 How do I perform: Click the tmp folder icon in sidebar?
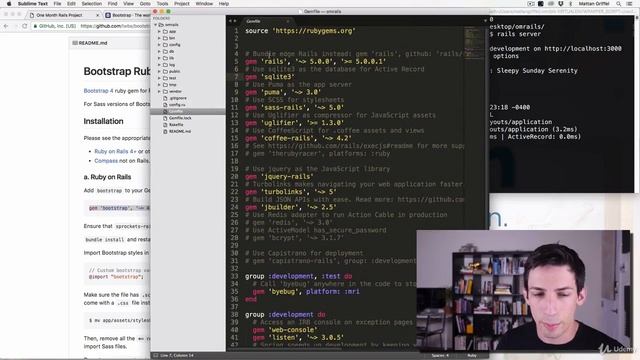pos(165,85)
